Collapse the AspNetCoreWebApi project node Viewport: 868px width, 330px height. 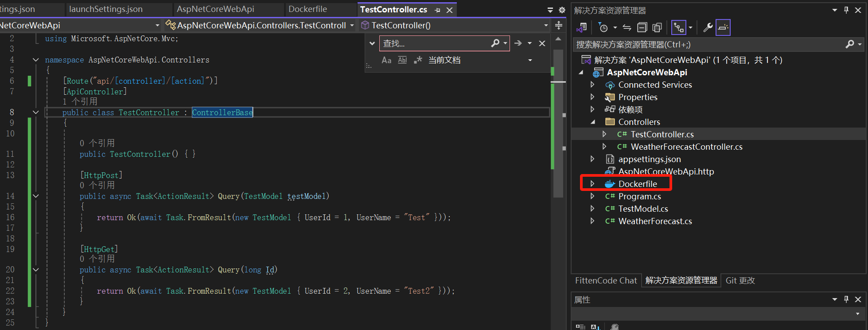pos(581,73)
